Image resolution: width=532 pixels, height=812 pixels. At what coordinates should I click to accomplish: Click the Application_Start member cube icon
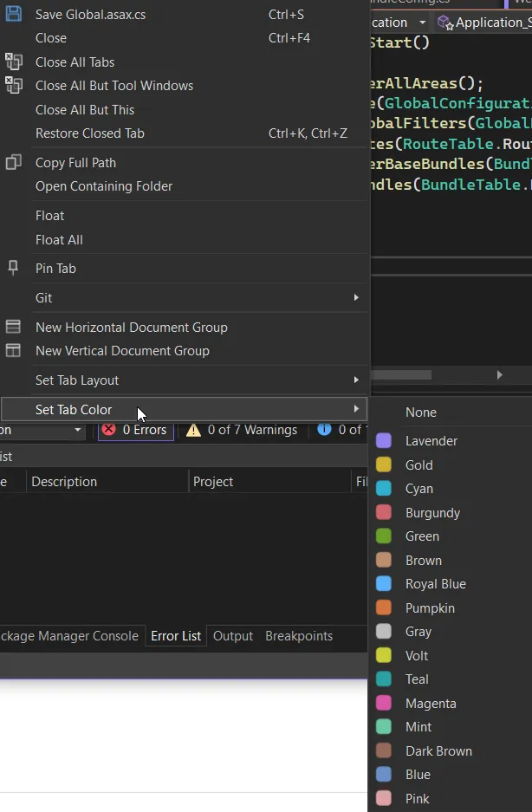click(x=444, y=23)
